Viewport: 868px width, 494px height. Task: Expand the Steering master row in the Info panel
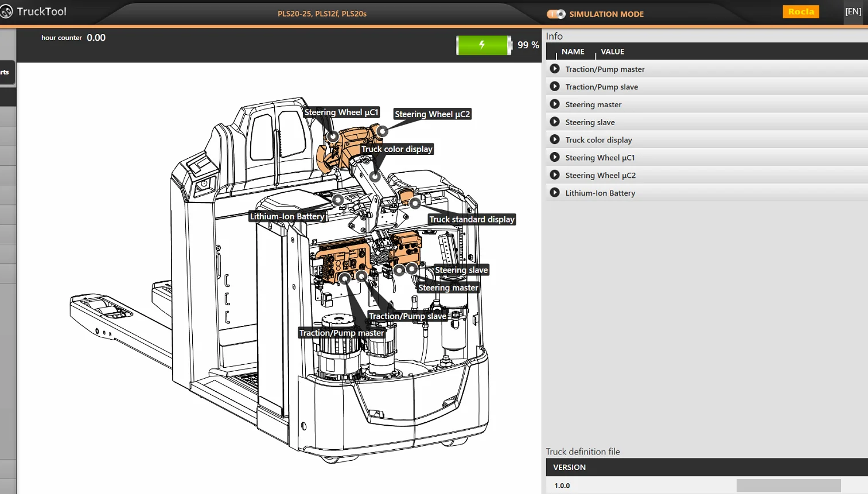coord(555,104)
